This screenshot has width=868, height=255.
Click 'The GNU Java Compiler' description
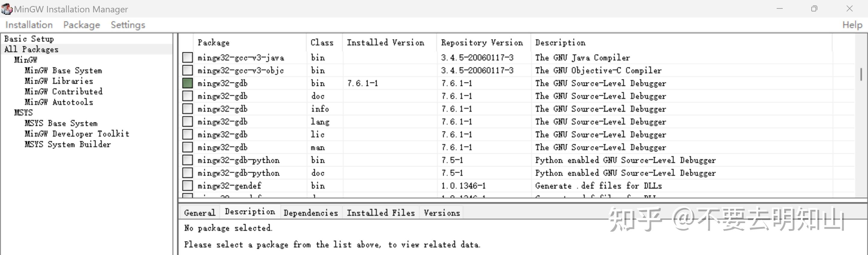582,58
